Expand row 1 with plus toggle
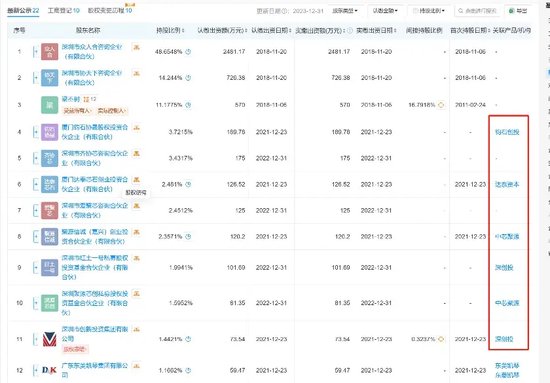Screen dimensions: 550x383 (x=35, y=52)
